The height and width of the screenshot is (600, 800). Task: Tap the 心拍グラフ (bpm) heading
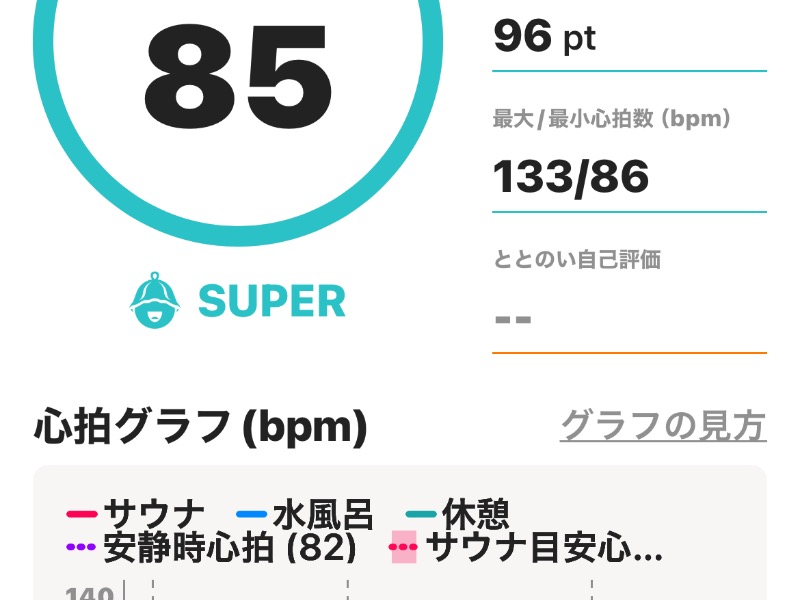tap(201, 427)
